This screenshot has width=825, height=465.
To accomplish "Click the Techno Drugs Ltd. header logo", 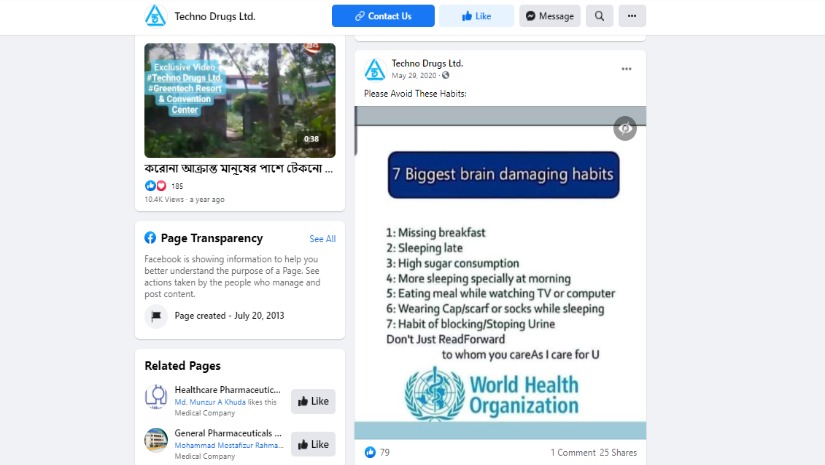I will (155, 16).
